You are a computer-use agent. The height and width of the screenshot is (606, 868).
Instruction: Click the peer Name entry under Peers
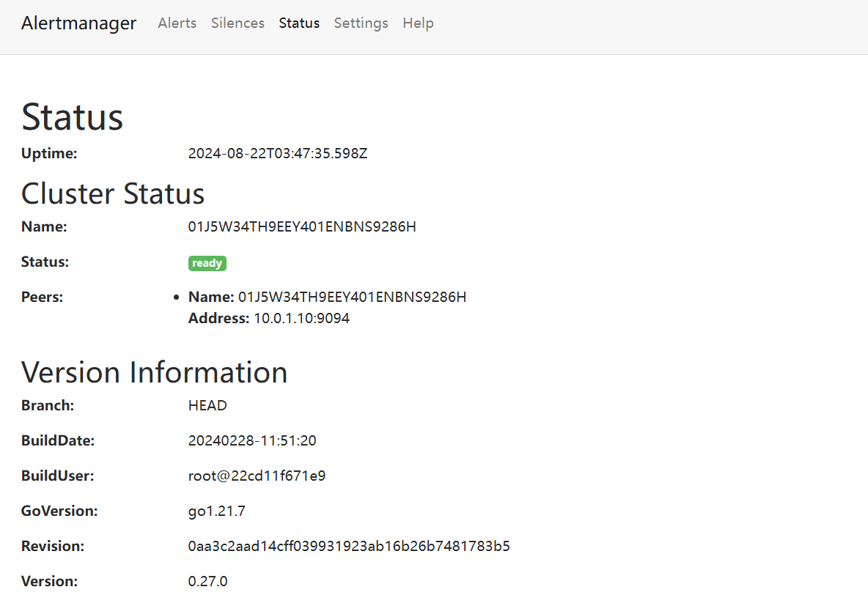352,297
